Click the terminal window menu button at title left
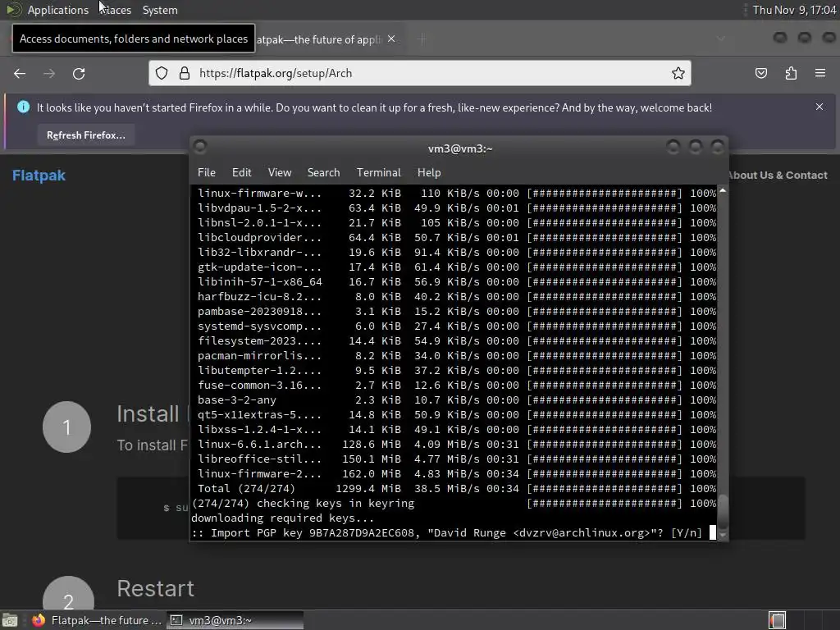 coord(200,146)
